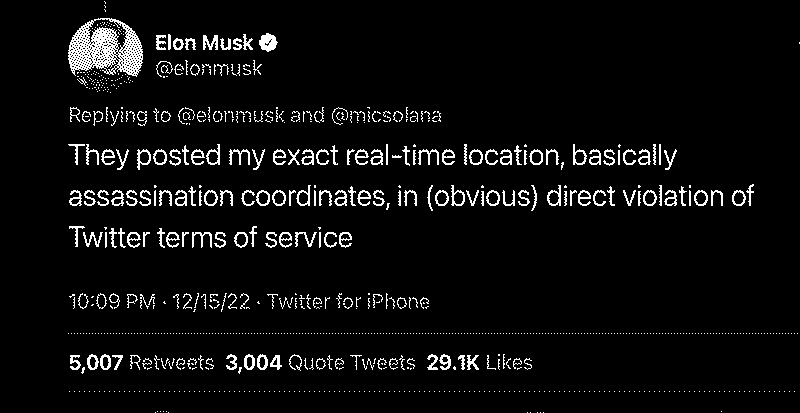Open the more options icon beside the name row
The height and width of the screenshot is (413, 800).
[x=797, y=45]
